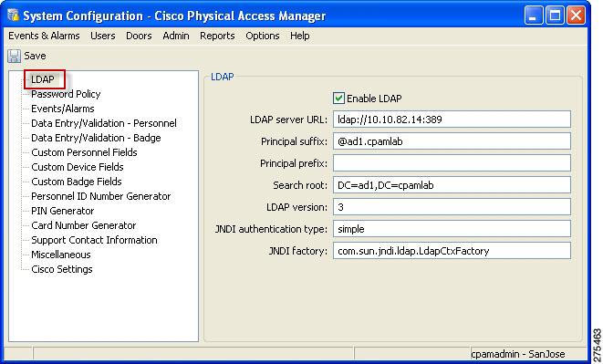Open the Events & Alarms menu
Viewport: 603px width, 364px height.
click(44, 36)
